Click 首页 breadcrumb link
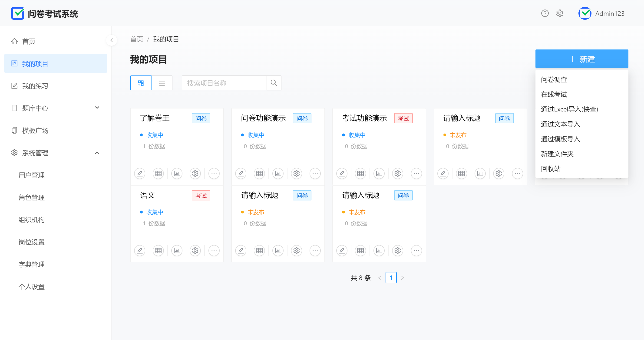The width and height of the screenshot is (644, 340). (136, 39)
